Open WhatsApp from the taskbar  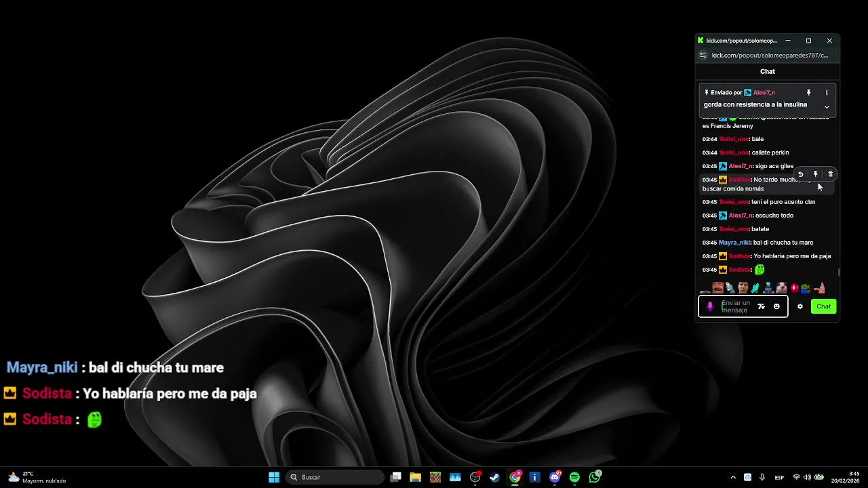(595, 477)
